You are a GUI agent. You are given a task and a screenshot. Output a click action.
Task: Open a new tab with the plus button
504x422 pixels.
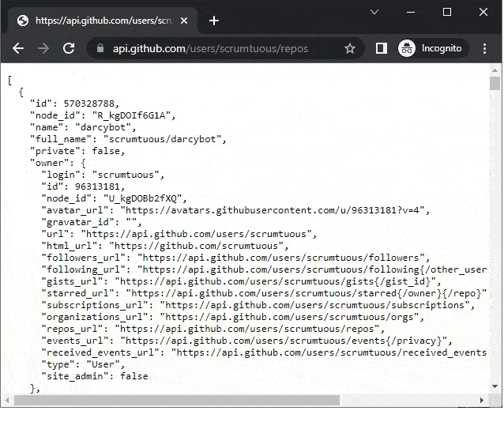pyautogui.click(x=214, y=21)
